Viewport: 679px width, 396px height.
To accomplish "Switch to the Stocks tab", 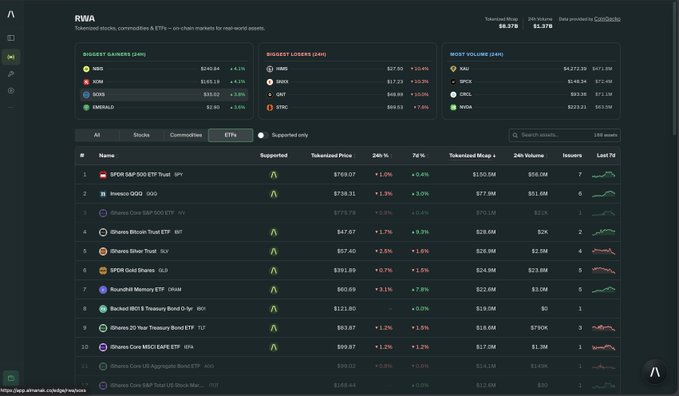I will pos(142,135).
